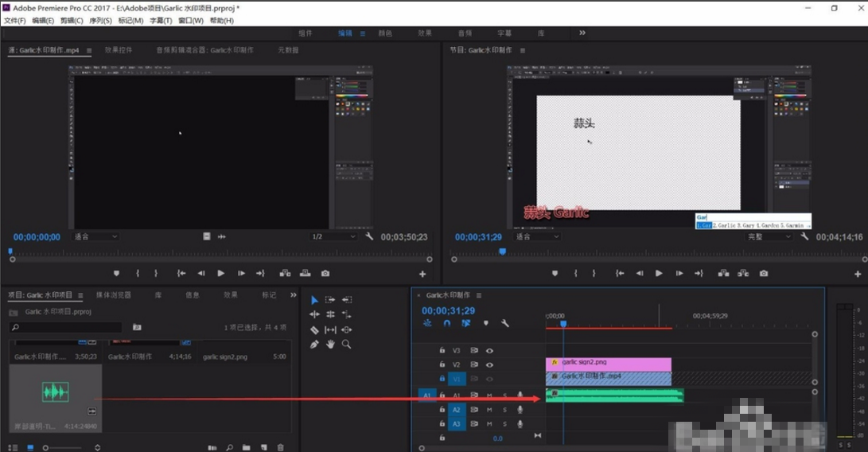Image resolution: width=868 pixels, height=452 pixels.
Task: Play the Program monitor sequence
Action: (659, 274)
